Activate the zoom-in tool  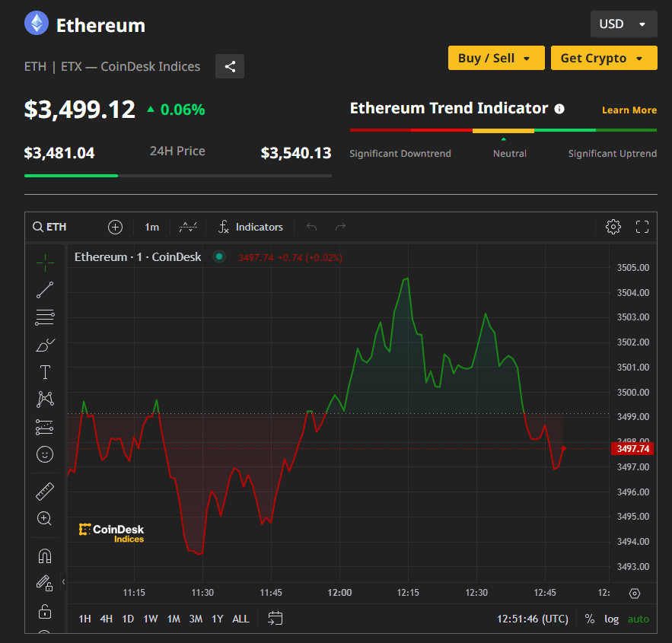coord(45,518)
